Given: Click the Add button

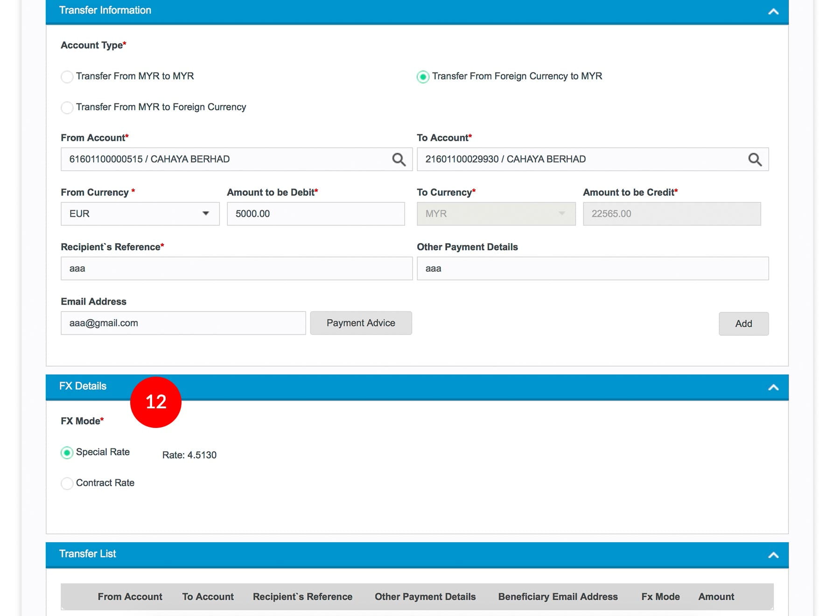Looking at the screenshot, I should (743, 324).
